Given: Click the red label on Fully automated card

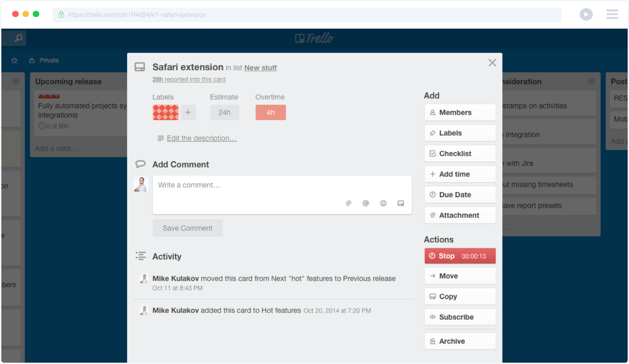Looking at the screenshot, I should (49, 97).
